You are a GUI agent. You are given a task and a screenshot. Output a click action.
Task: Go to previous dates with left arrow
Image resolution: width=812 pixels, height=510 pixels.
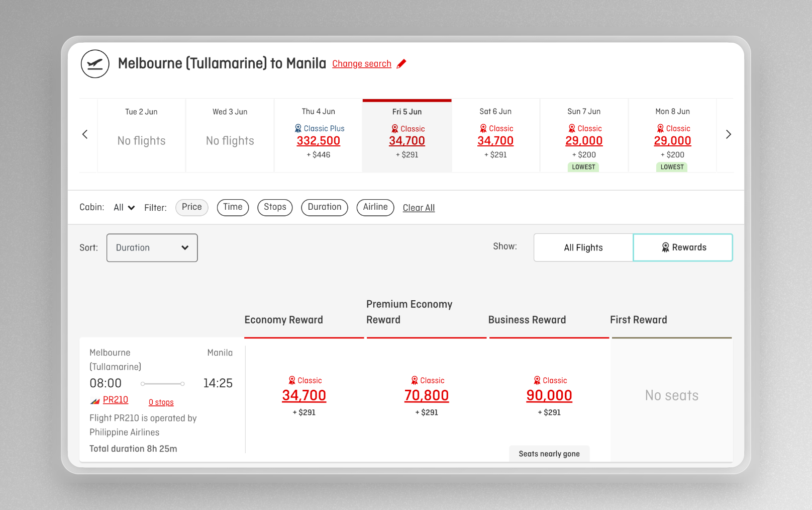point(85,134)
